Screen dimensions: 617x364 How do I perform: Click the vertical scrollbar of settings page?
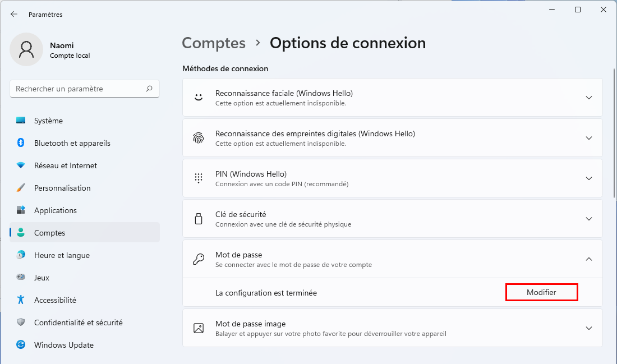(615, 134)
